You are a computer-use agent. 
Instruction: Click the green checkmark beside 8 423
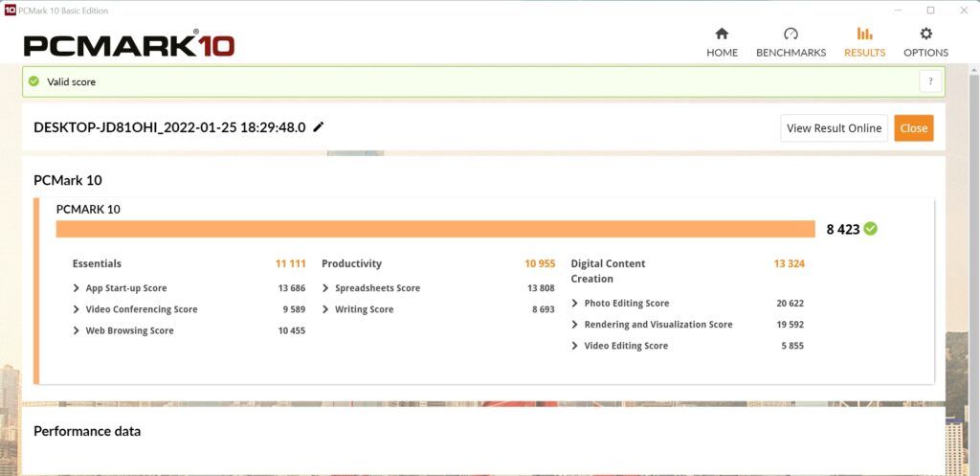[x=870, y=229]
